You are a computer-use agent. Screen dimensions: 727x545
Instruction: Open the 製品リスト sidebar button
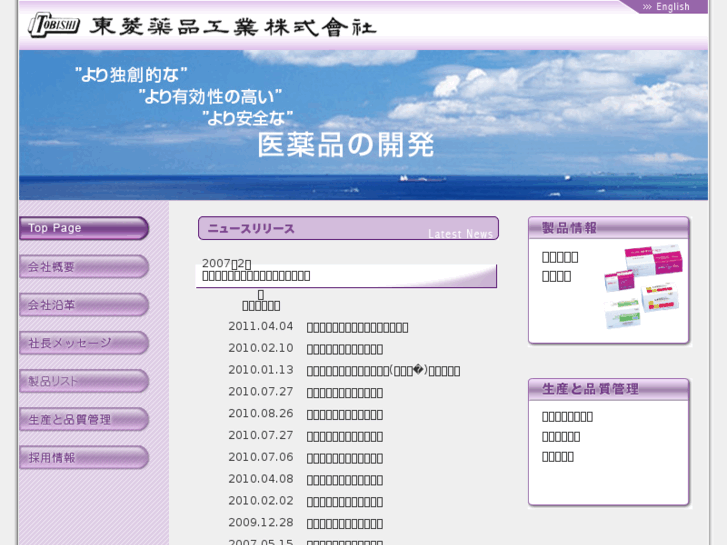(84, 381)
